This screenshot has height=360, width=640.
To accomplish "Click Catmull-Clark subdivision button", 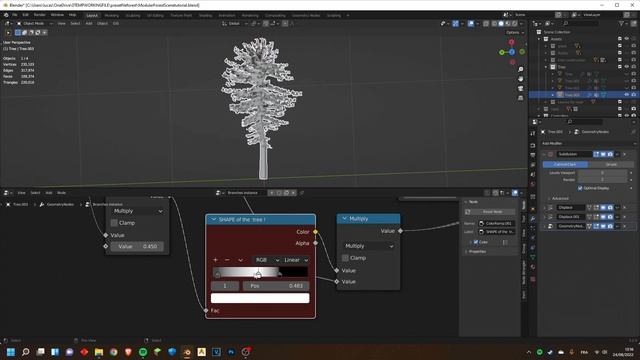I will [x=565, y=164].
